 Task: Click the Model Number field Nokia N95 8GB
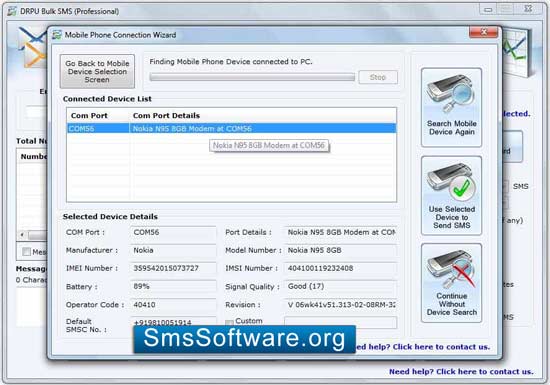click(x=341, y=250)
